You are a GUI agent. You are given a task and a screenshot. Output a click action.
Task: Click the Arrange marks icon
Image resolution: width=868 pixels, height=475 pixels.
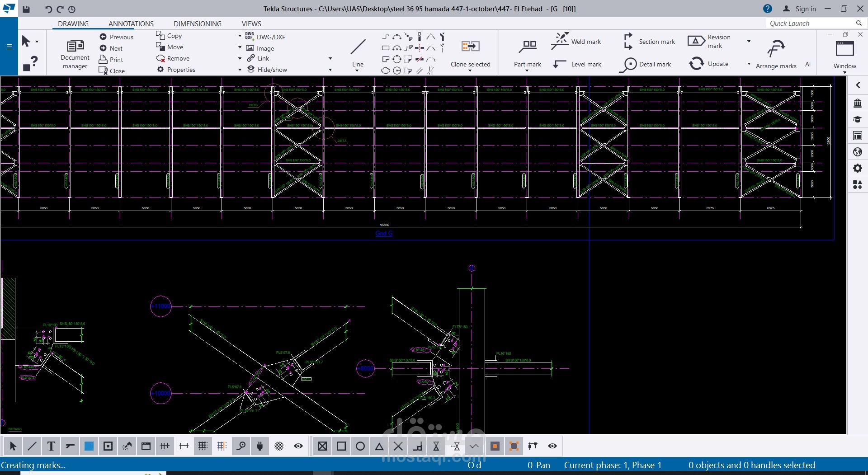tap(776, 49)
